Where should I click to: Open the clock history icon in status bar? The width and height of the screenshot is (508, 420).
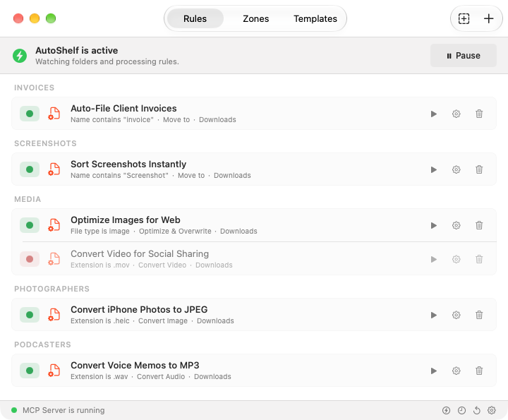[461, 411]
